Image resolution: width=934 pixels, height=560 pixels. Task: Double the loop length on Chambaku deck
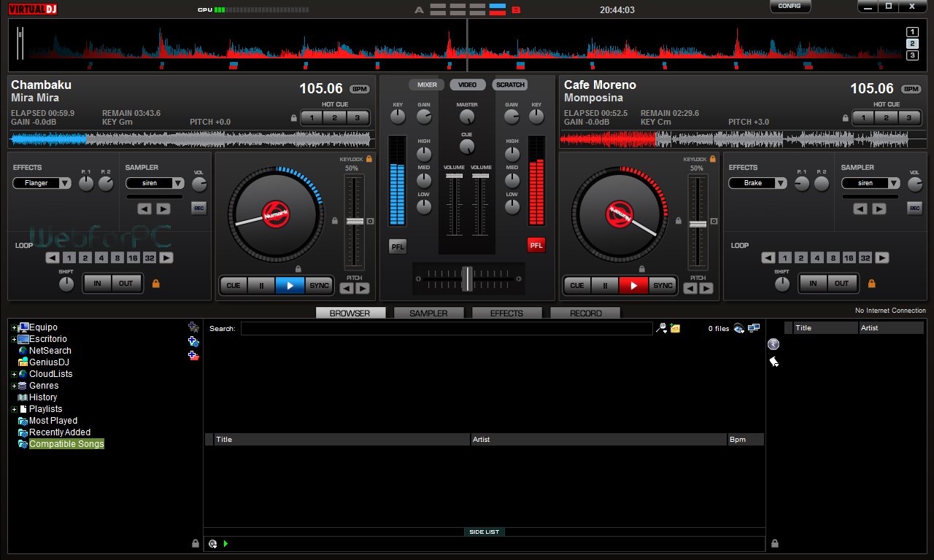click(166, 258)
